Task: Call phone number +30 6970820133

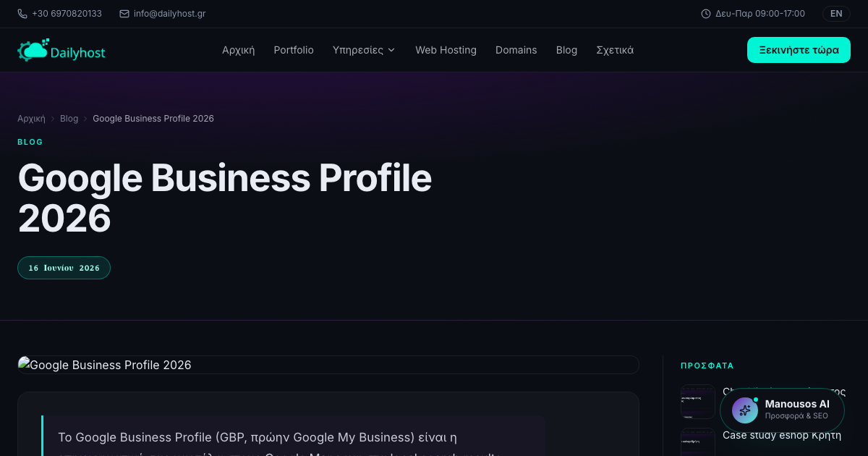Action: click(x=67, y=14)
